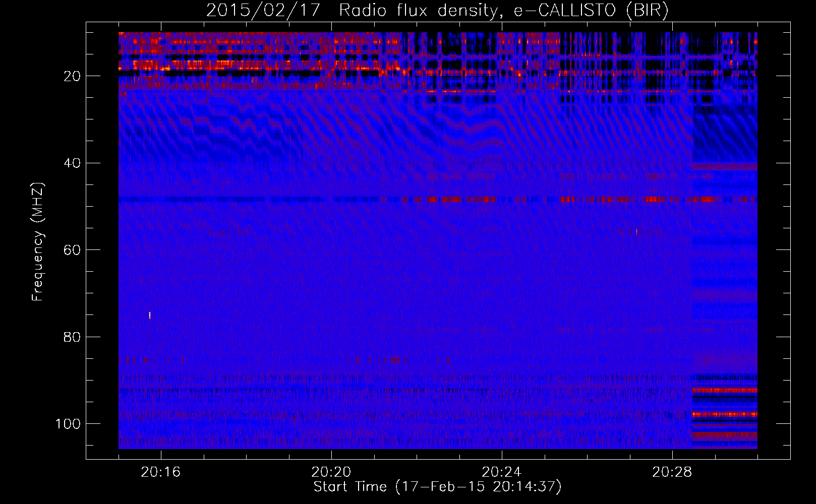Click the 20:16 time axis label

coord(161,472)
